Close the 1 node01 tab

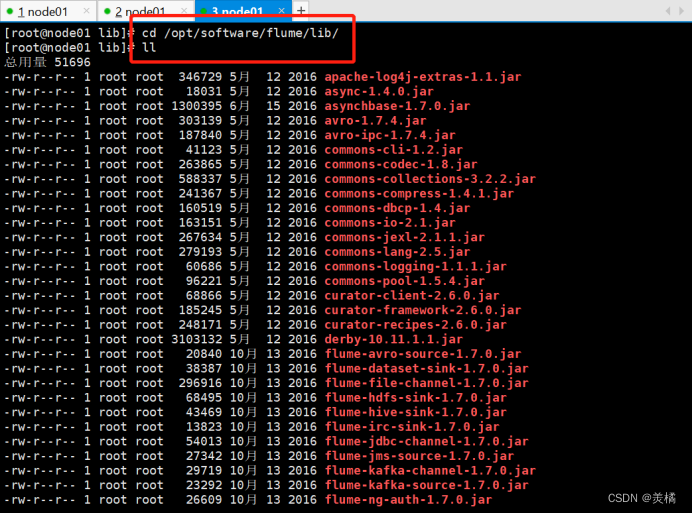pos(86,11)
